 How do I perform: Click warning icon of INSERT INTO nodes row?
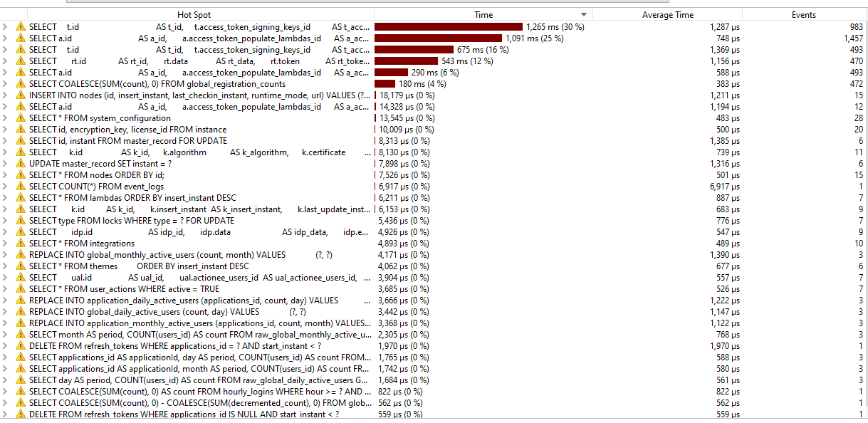(21, 95)
